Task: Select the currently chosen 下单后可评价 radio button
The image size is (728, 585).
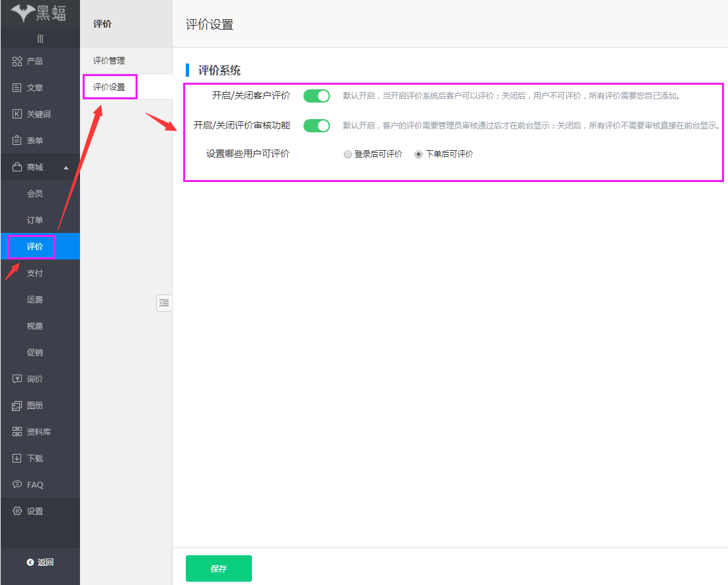Action: pos(417,154)
